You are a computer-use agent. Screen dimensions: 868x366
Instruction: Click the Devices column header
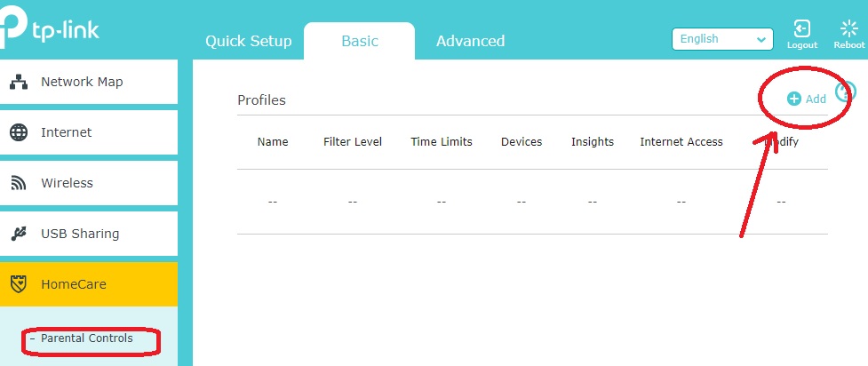[x=522, y=142]
